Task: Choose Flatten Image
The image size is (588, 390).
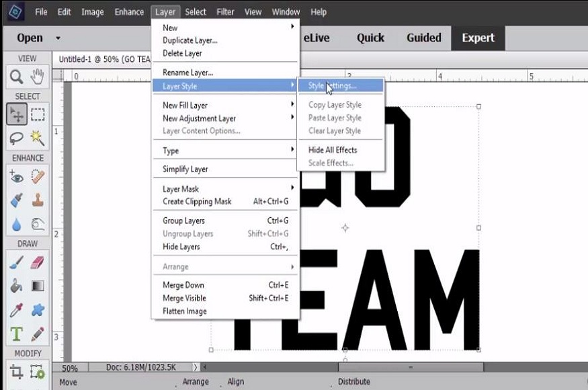Action: tap(225, 311)
